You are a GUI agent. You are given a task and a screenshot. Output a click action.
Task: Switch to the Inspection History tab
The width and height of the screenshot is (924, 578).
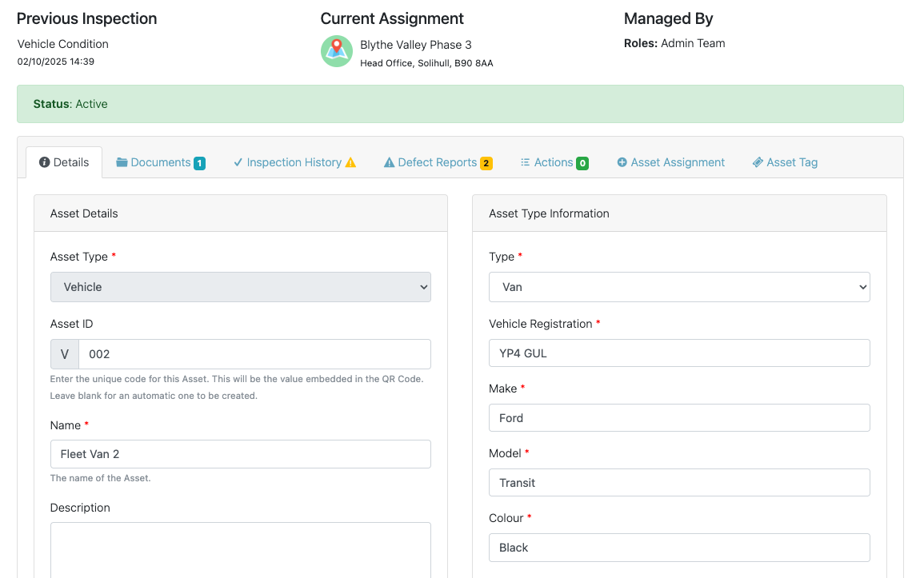coord(294,162)
